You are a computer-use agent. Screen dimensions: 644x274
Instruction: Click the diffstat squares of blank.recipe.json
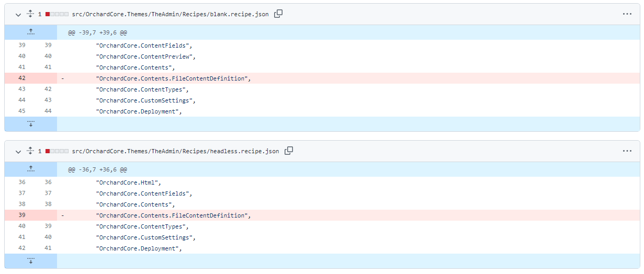(57, 14)
